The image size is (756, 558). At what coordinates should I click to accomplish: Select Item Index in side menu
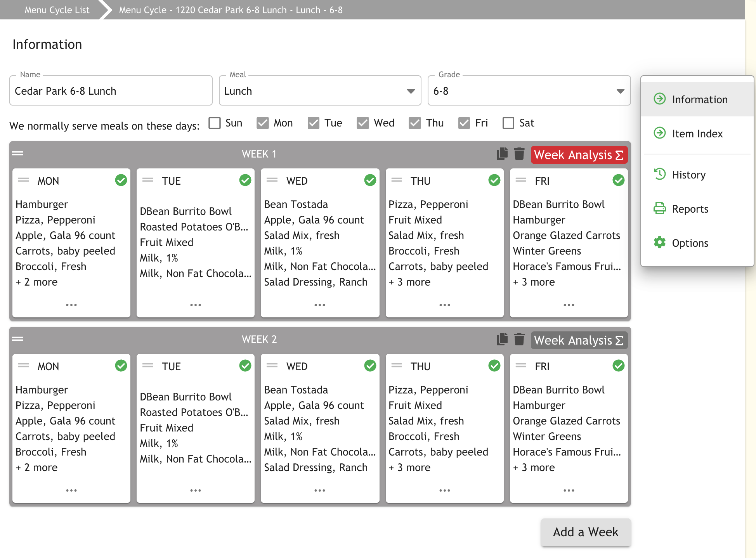coord(697,133)
